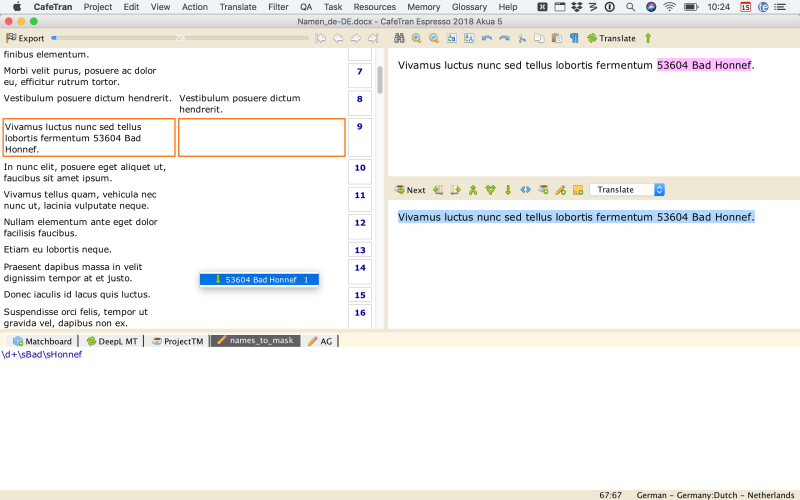This screenshot has height=500, width=800.
Task: Open the QA menu
Action: point(306,7)
